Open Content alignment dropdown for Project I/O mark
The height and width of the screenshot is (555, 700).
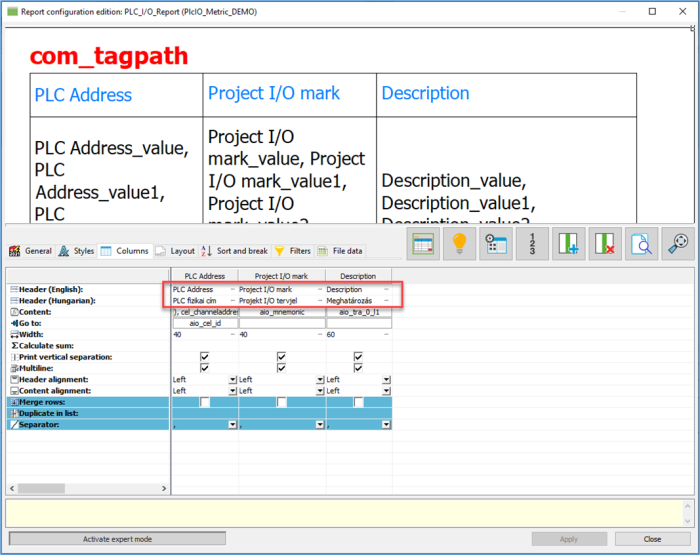click(320, 391)
